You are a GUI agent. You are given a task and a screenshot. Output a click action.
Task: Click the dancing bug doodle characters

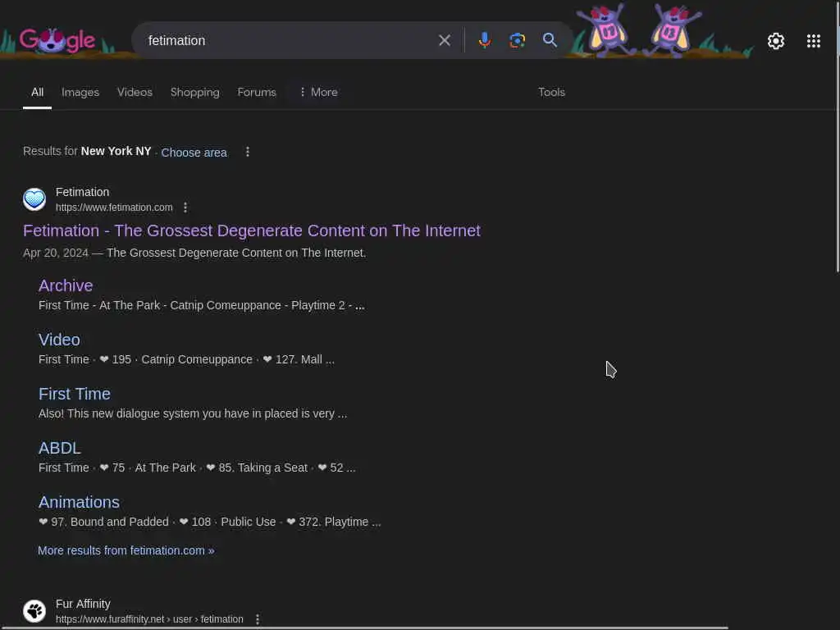(637, 30)
